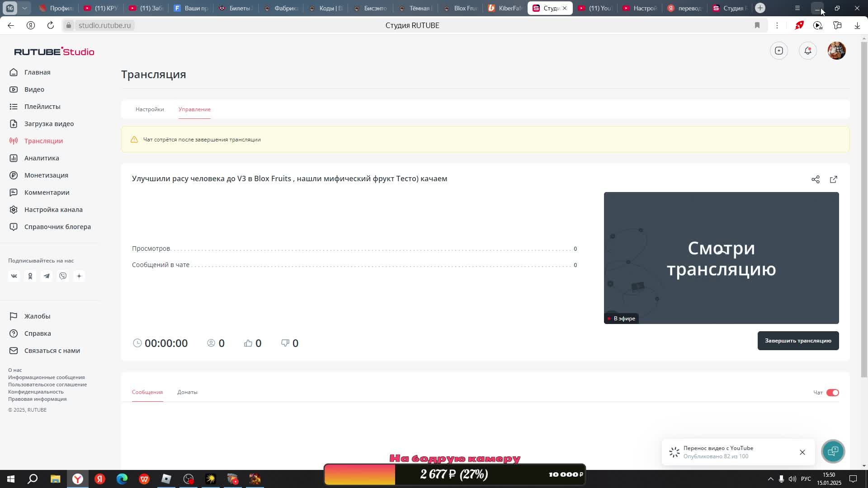Open Связаться с нами link
868x488 pixels.
(52, 351)
